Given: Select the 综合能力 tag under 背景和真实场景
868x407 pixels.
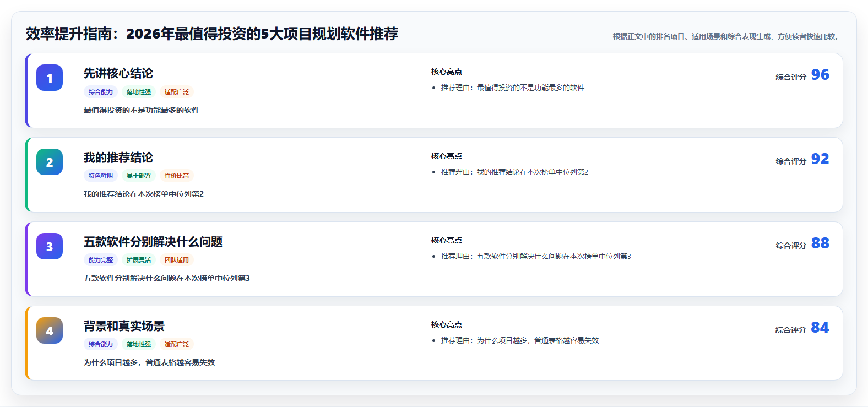Looking at the screenshot, I should pos(101,344).
